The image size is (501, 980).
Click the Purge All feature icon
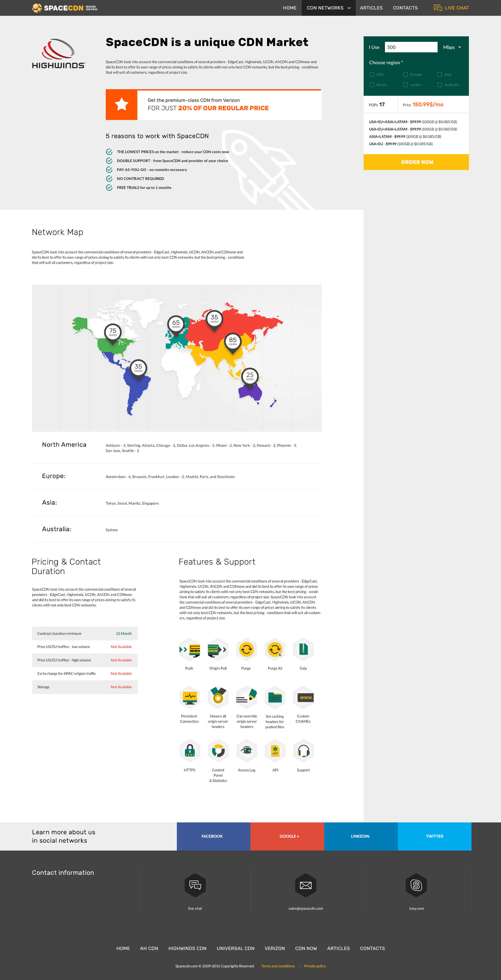(275, 649)
